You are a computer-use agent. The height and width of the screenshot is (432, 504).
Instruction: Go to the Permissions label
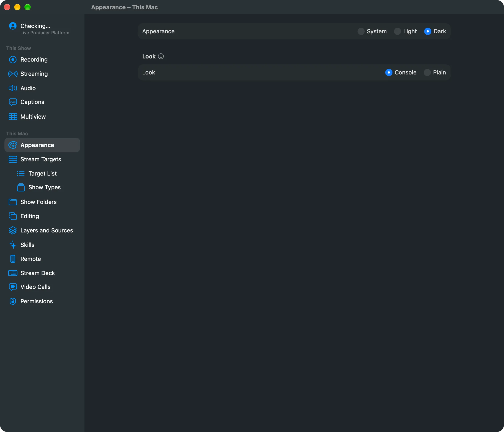(36, 301)
